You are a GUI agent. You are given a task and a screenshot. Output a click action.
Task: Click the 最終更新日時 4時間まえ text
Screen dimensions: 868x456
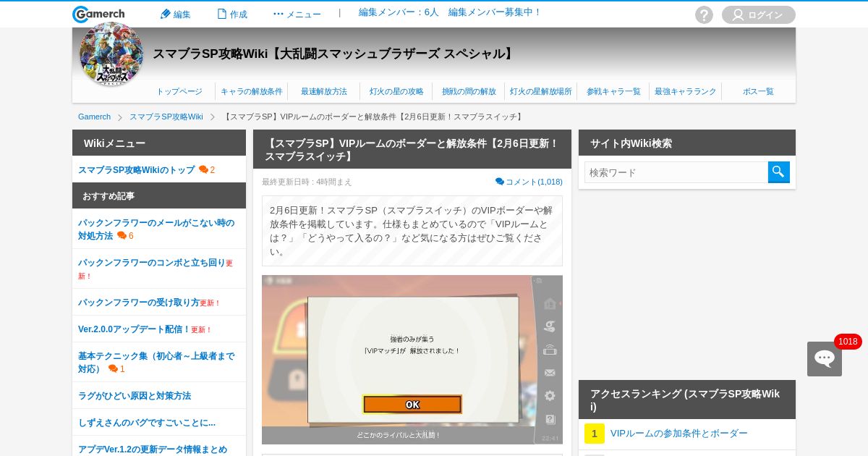tap(307, 182)
